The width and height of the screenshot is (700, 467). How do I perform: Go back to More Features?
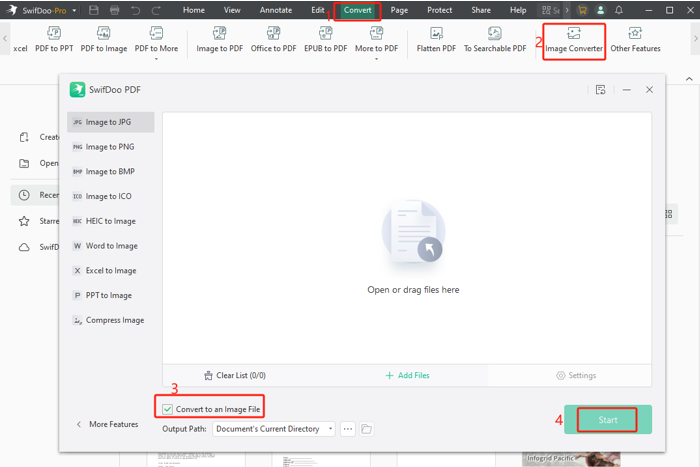pyautogui.click(x=107, y=424)
